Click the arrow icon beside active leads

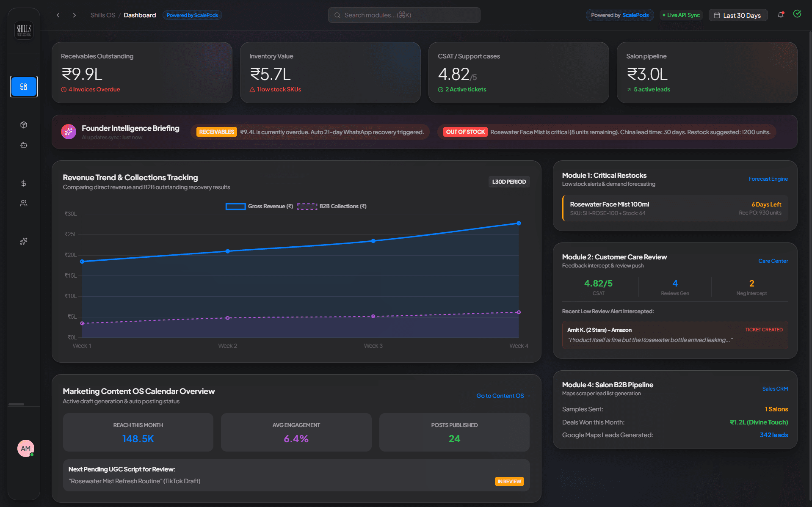pos(629,90)
